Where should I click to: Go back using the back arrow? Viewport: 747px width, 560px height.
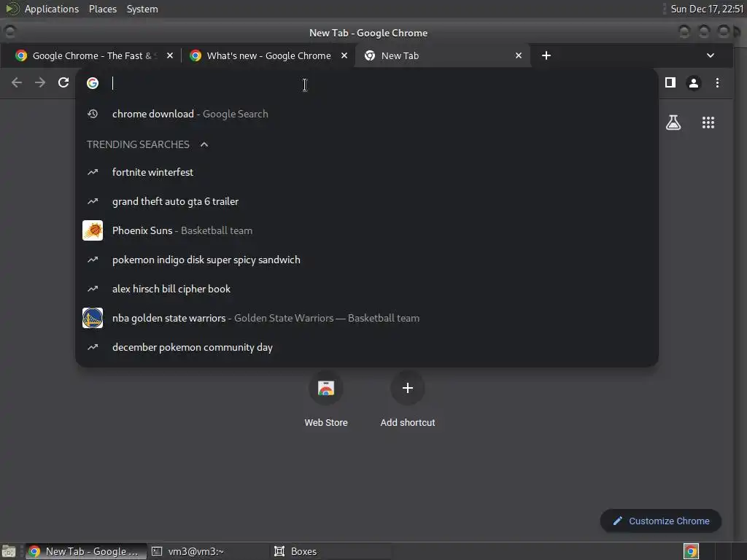point(17,83)
